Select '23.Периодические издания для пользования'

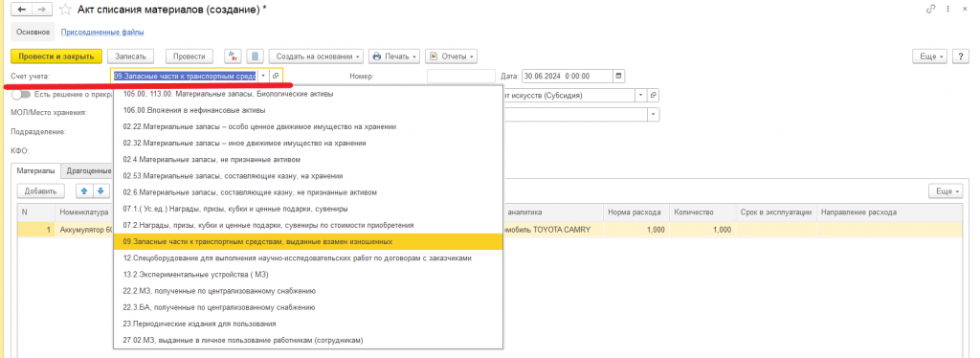(308, 324)
